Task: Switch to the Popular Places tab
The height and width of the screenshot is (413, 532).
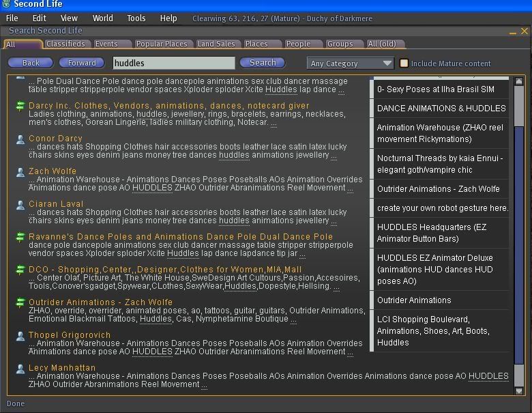Action: [162, 44]
